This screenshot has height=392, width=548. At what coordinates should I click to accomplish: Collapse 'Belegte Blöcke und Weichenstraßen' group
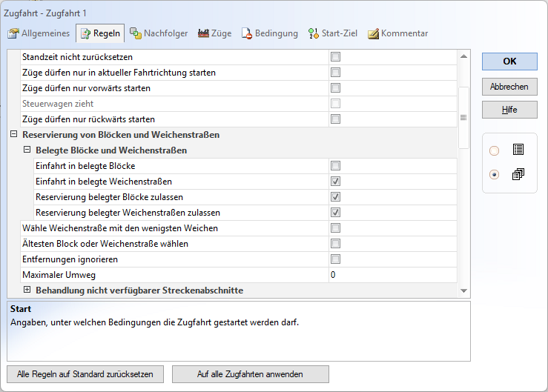tap(27, 150)
